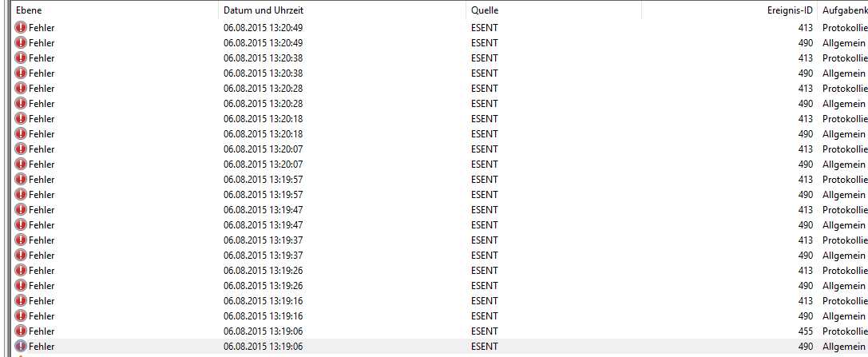
Task: Select the 13:20:07 event with ID 490
Action: (440, 164)
